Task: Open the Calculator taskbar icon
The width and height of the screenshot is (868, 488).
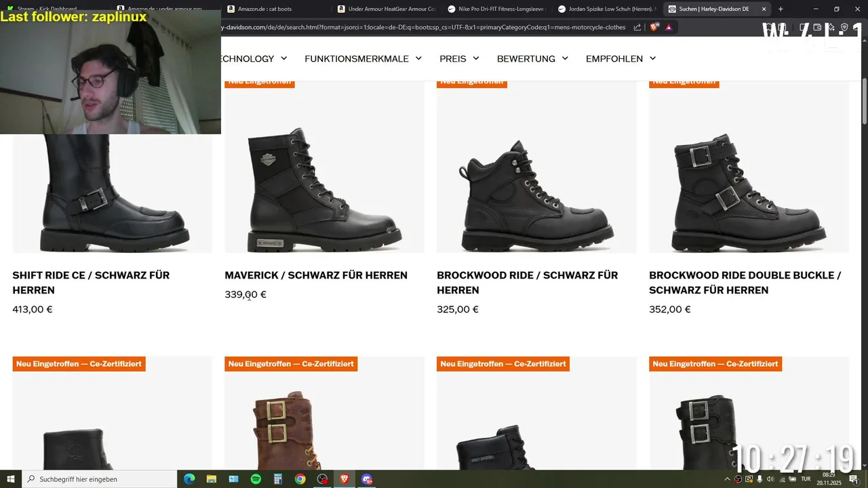Action: 278,479
